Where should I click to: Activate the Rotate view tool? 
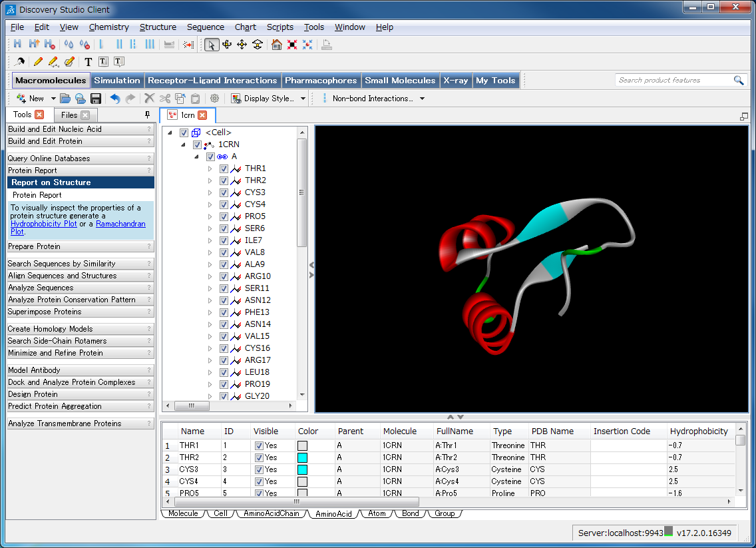(x=227, y=45)
